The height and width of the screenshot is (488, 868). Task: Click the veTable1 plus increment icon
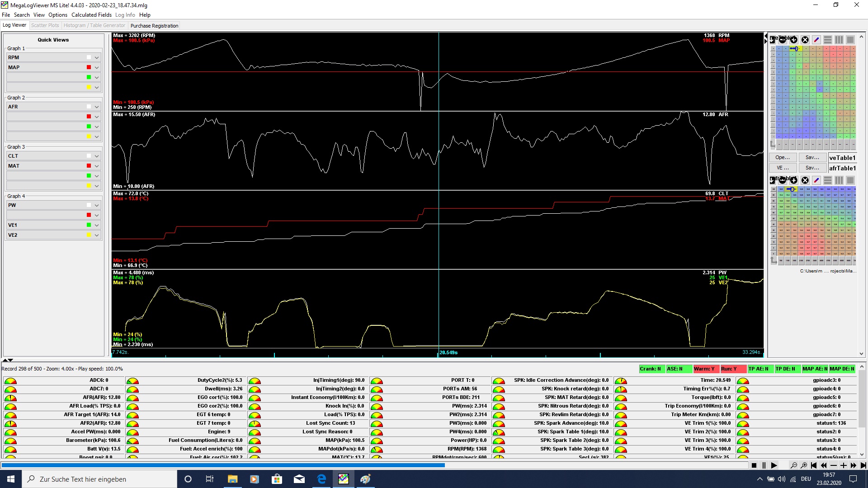(794, 40)
